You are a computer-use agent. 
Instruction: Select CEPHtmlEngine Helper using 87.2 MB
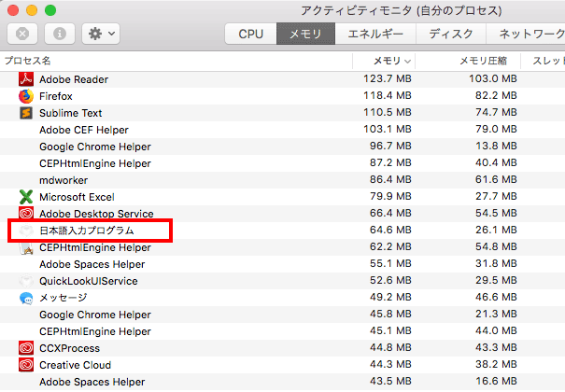point(95,163)
